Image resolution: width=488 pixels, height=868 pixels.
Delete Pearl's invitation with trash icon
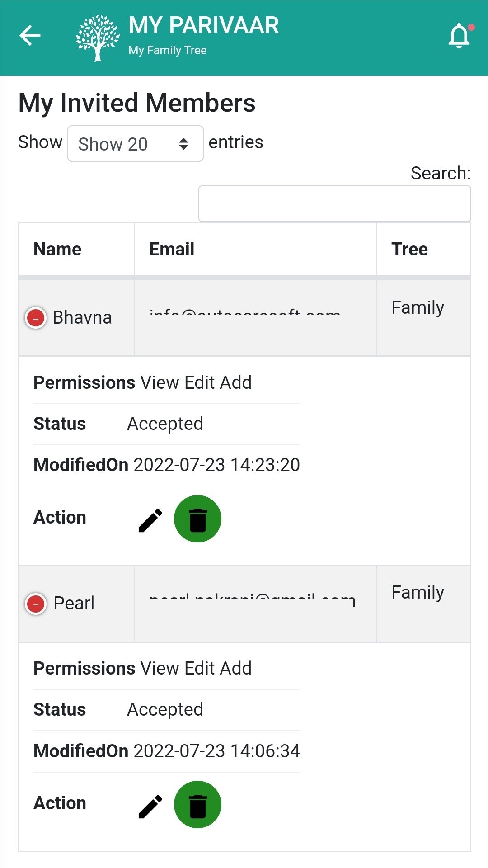(197, 805)
